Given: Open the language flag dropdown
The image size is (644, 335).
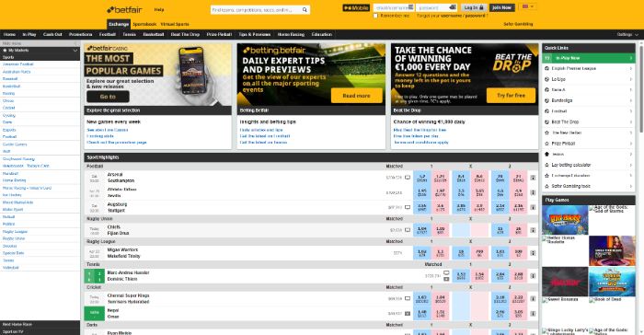Looking at the screenshot, I should [x=527, y=6].
